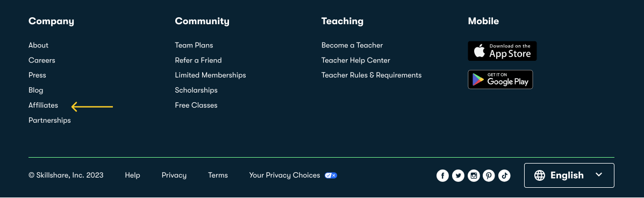Open the Twitter social icon
644x198 pixels.
pyautogui.click(x=458, y=176)
